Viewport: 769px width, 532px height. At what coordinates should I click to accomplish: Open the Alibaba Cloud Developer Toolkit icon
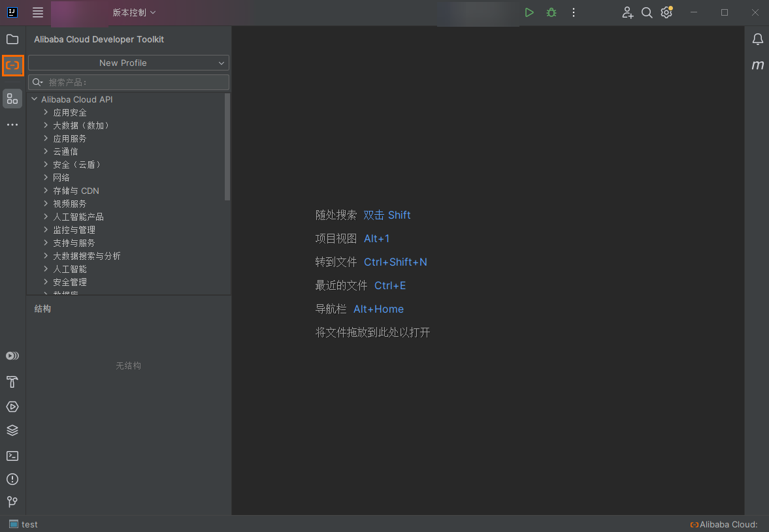pos(13,65)
